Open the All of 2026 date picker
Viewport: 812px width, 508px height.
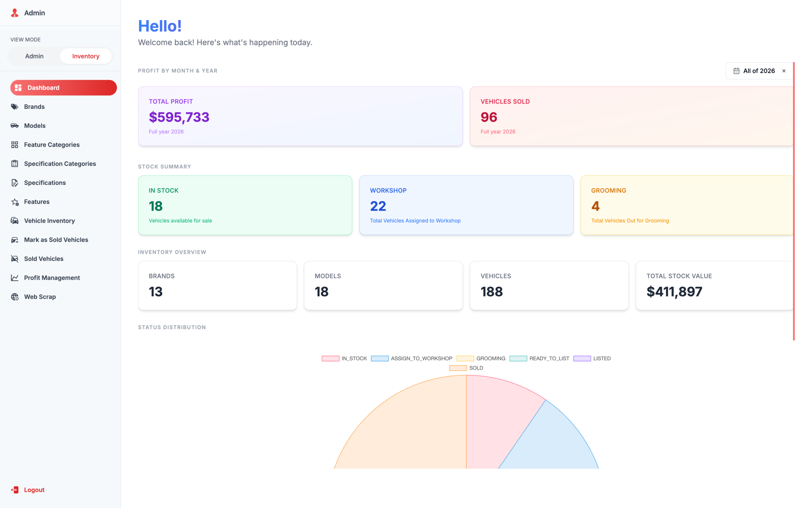759,71
